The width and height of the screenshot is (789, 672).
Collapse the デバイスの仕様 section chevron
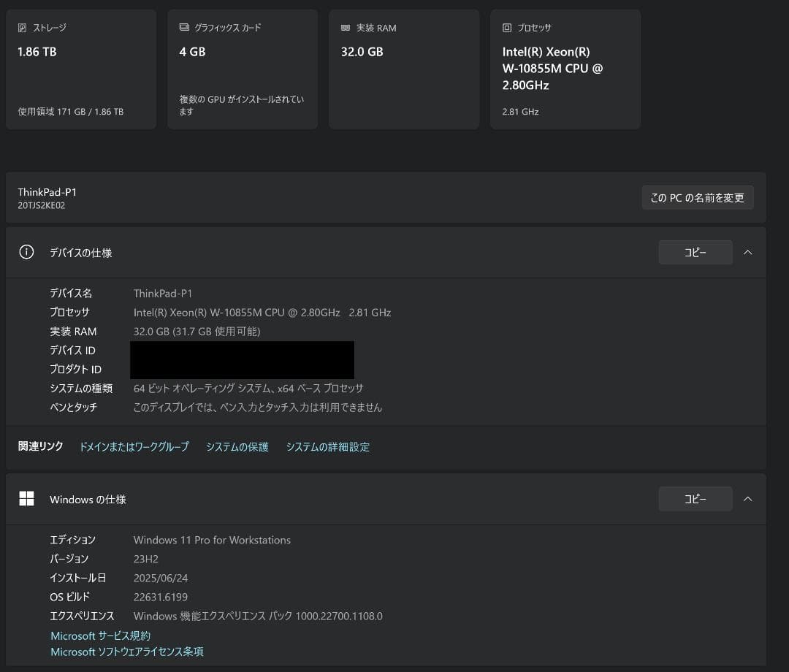747,252
